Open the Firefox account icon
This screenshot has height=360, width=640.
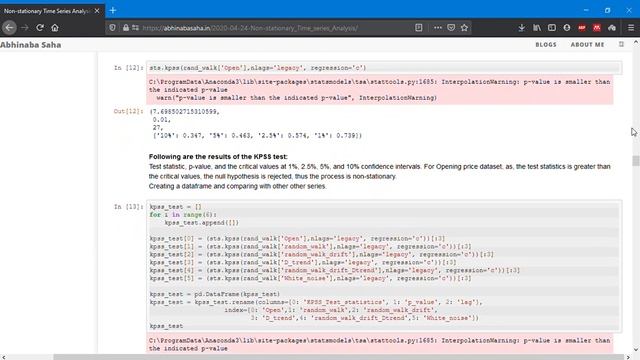[x=567, y=28]
